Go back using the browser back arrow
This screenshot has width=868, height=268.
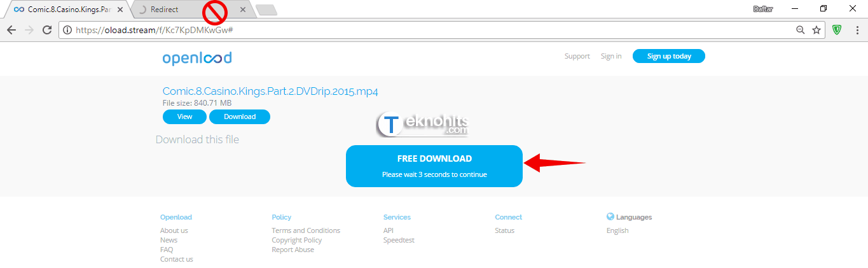11,30
